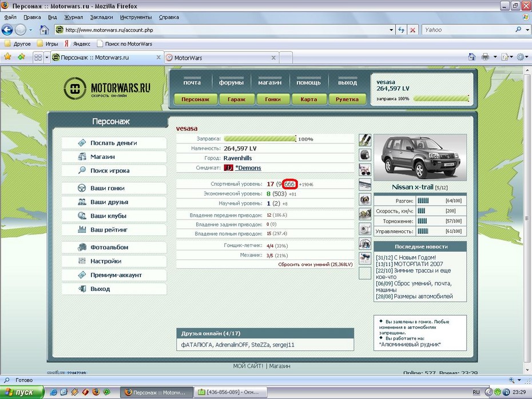Open the Карта navigation tab

point(309,99)
